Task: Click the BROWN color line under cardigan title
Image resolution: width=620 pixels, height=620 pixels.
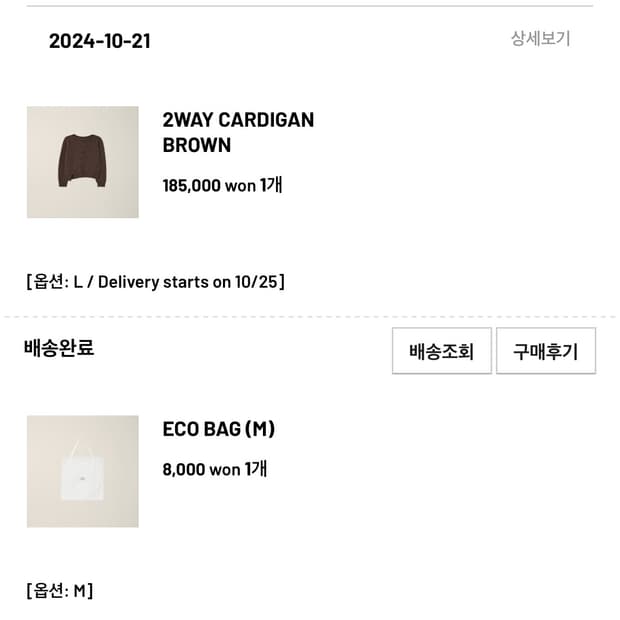Action: [x=197, y=145]
